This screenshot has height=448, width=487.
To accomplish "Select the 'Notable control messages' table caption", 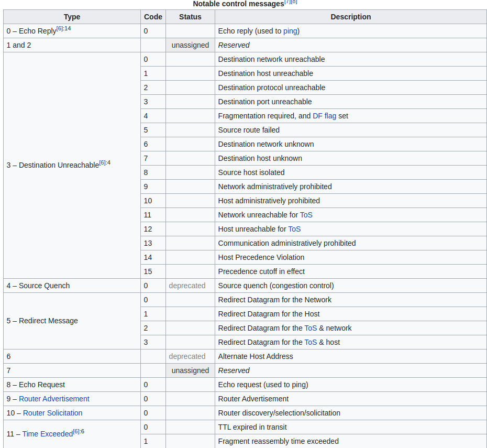I will (x=238, y=4).
